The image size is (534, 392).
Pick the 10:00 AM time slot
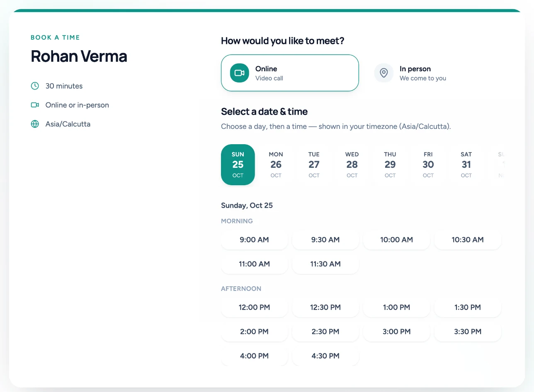(397, 240)
